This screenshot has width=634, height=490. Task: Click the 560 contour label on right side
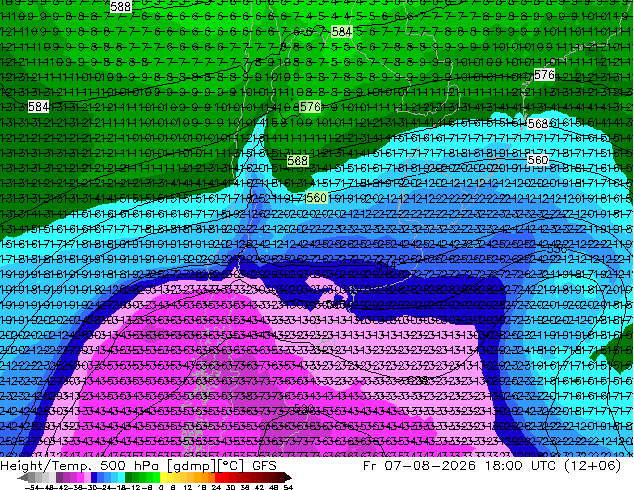538,161
